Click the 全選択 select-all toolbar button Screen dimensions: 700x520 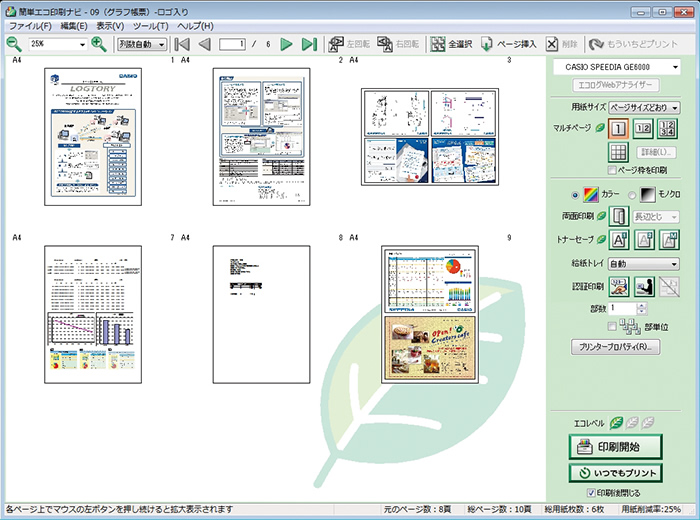click(452, 44)
